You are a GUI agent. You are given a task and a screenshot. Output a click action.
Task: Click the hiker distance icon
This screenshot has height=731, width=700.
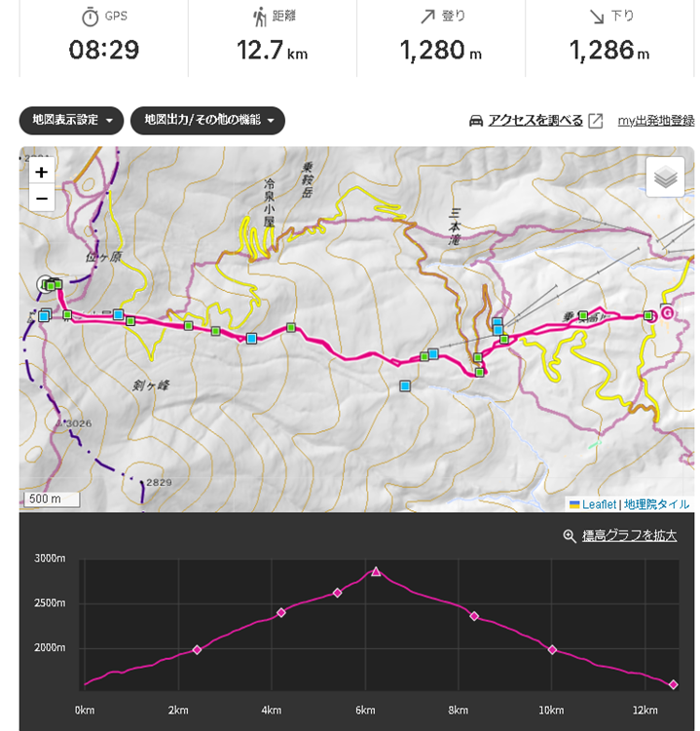[259, 17]
